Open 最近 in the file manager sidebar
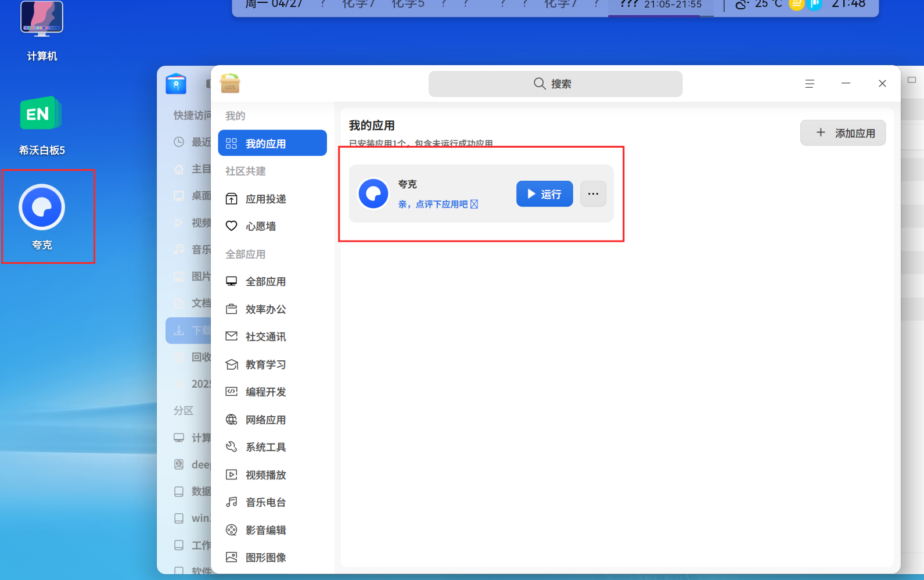This screenshot has width=924, height=580. (x=188, y=142)
